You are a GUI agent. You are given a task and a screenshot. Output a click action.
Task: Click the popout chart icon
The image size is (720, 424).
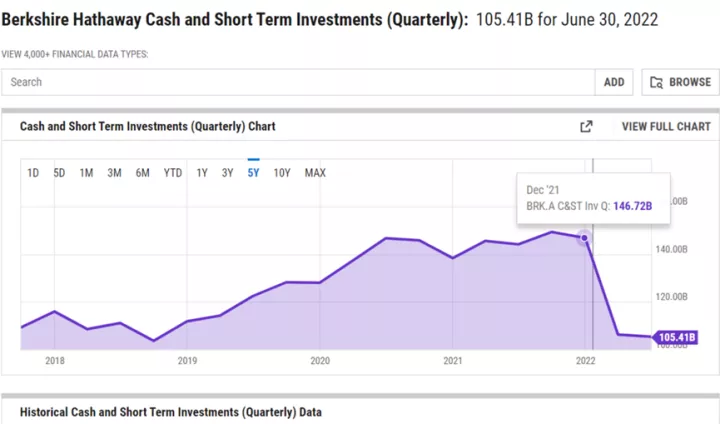[587, 127]
